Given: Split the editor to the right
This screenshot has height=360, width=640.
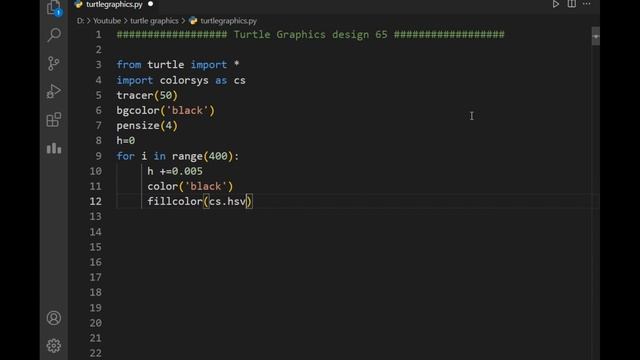Looking at the screenshot, I should pos(571,4).
